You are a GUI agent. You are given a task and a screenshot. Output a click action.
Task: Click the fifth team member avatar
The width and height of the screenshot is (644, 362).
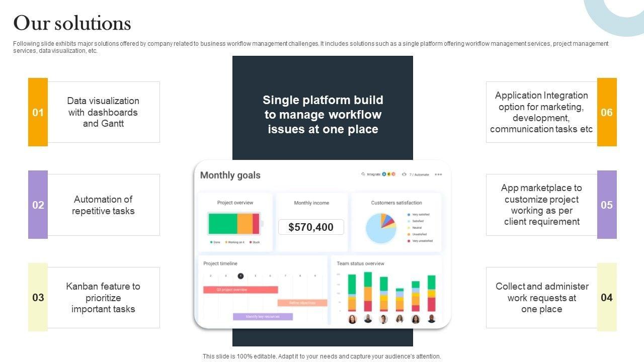click(x=416, y=319)
